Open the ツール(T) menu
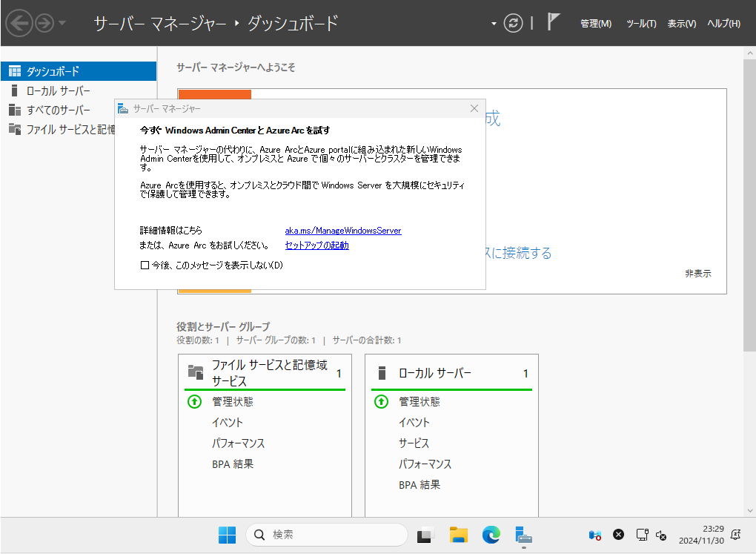This screenshot has width=756, height=554. (x=641, y=23)
